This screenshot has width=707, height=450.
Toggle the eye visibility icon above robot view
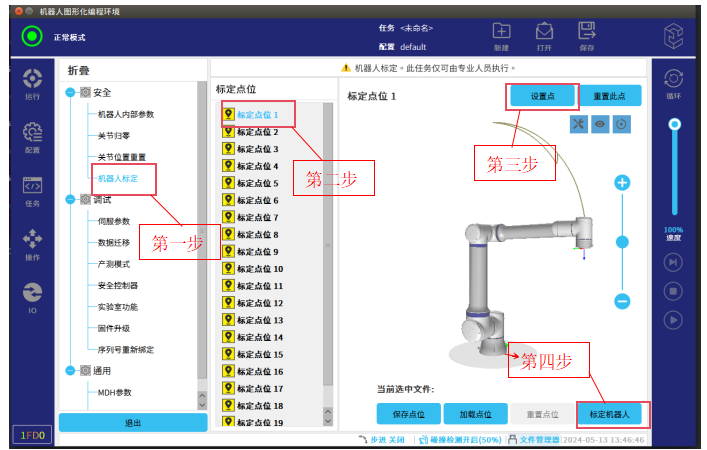[x=600, y=123]
